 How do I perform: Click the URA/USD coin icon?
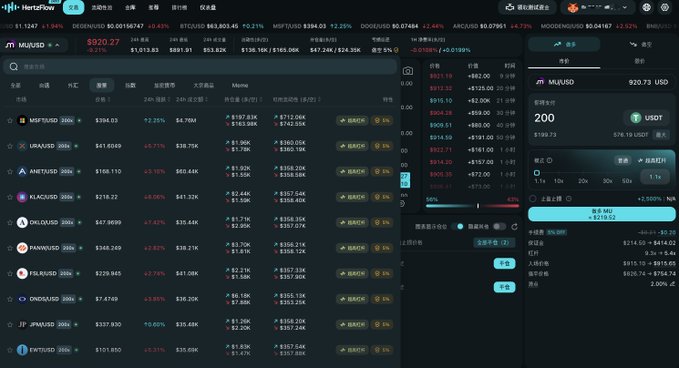22,146
